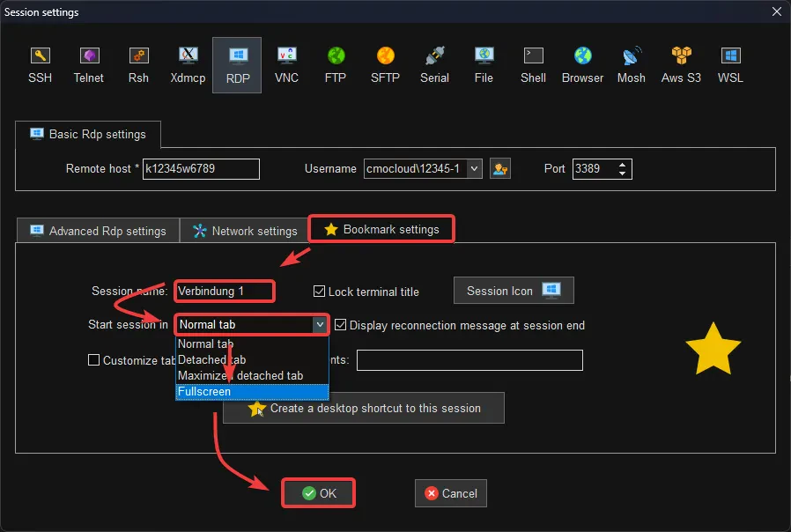Expand the Username dropdown arrow
791x532 pixels.
coord(474,169)
